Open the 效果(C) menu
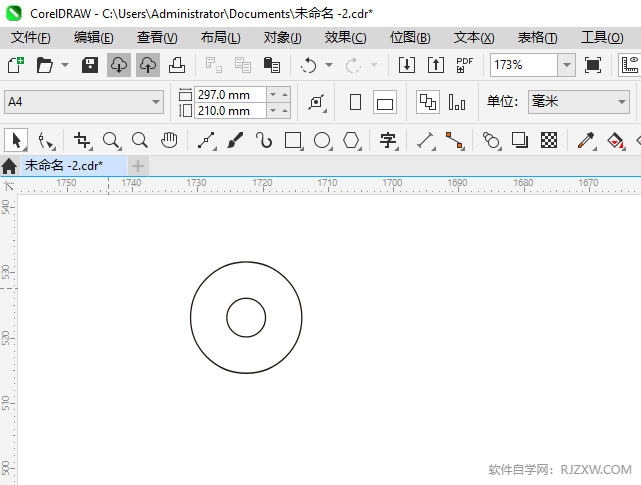The width and height of the screenshot is (641, 485). (345, 38)
